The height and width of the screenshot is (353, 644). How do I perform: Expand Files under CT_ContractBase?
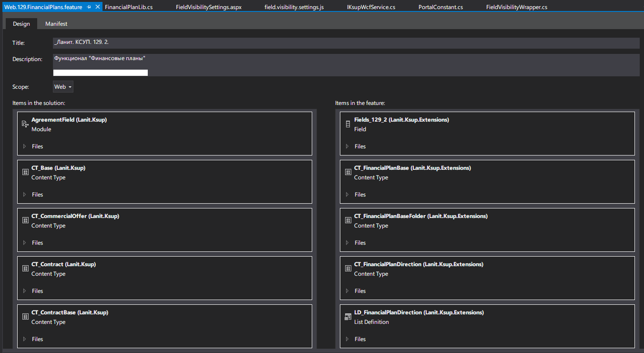(x=25, y=339)
